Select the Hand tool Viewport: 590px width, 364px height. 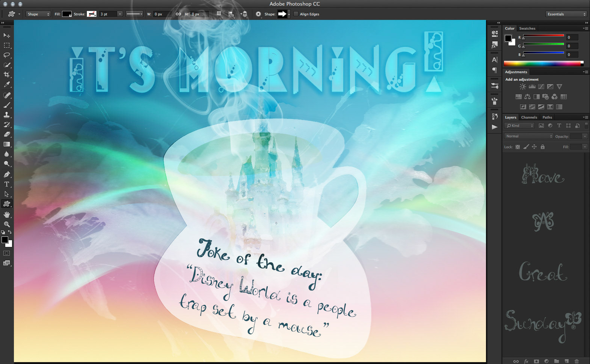pos(7,215)
